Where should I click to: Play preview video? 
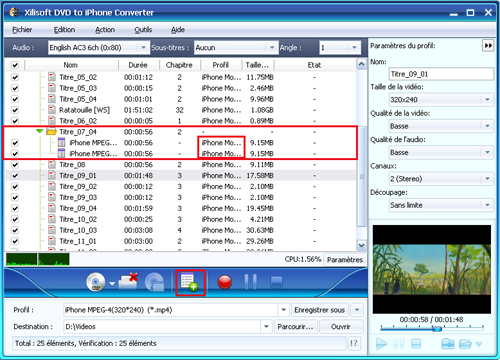pyautogui.click(x=381, y=344)
